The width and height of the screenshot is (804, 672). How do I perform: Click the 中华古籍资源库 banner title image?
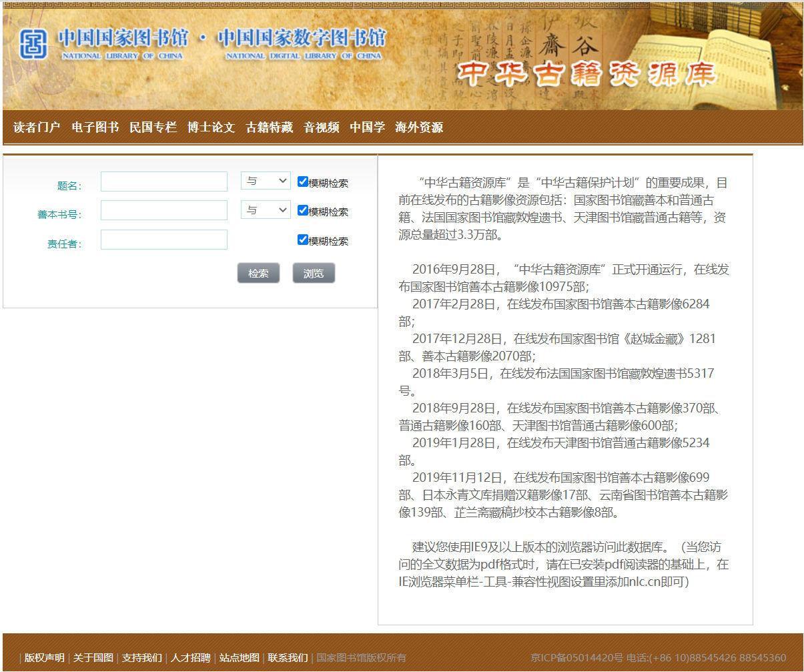587,75
